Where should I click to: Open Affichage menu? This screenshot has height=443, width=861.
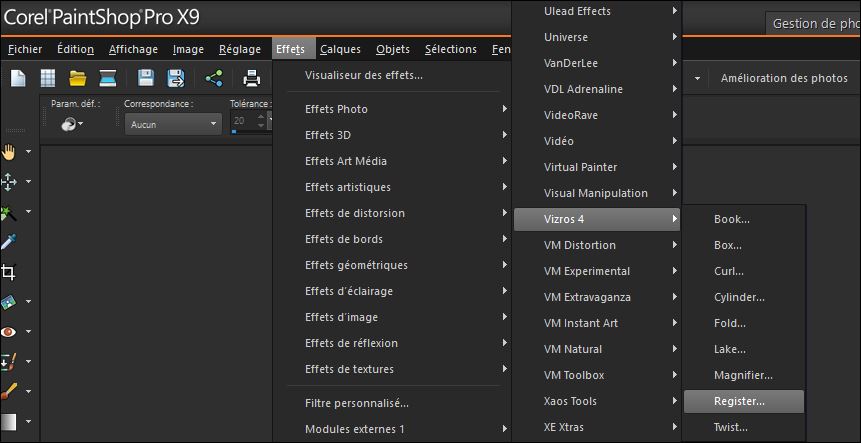click(133, 49)
